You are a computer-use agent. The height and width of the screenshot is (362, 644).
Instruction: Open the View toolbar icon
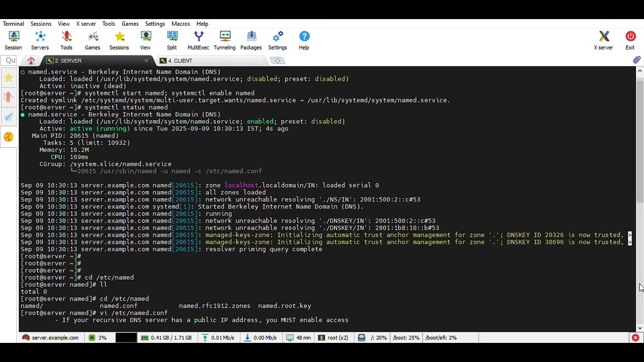coord(145,40)
